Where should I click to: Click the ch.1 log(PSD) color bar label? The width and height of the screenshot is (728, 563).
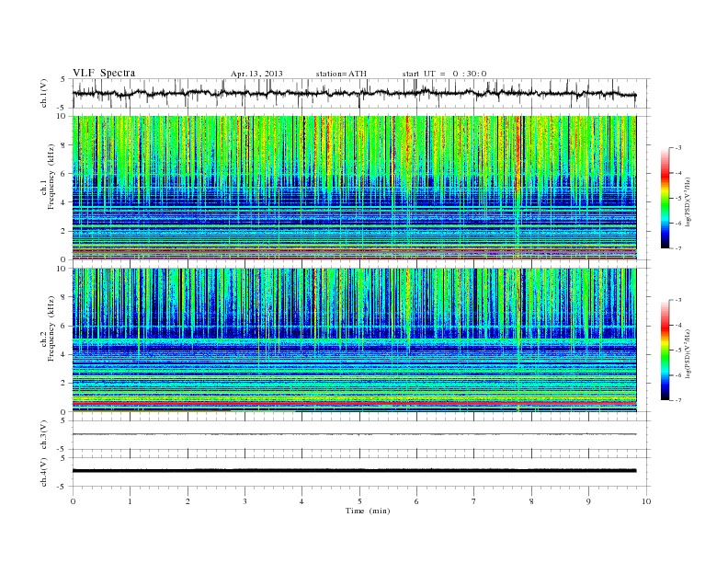tap(688, 202)
